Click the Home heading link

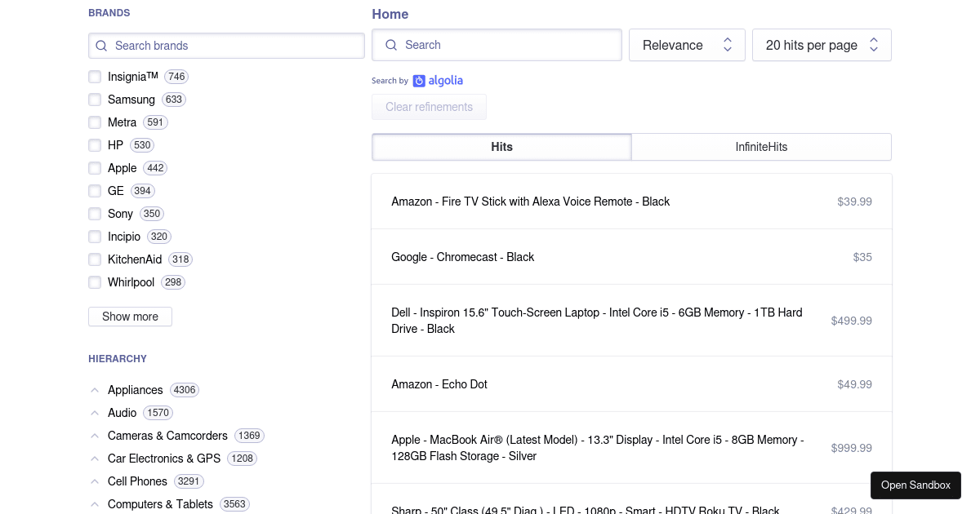[x=390, y=14]
